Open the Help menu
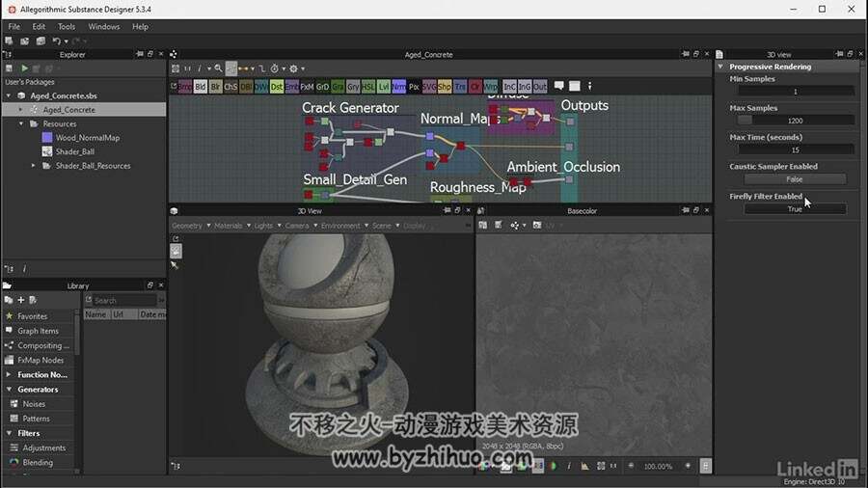 pos(140,27)
